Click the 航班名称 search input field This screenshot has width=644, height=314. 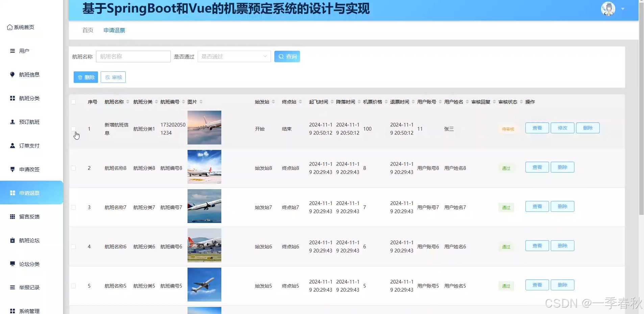(133, 57)
